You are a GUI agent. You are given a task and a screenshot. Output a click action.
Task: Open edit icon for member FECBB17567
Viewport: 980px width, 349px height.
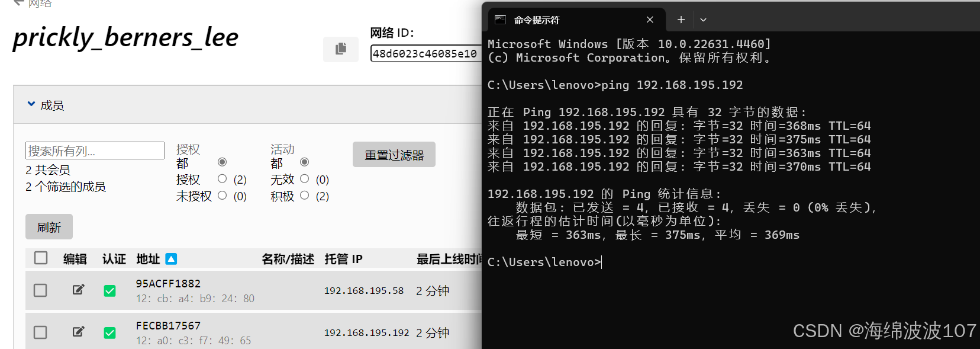pyautogui.click(x=78, y=332)
